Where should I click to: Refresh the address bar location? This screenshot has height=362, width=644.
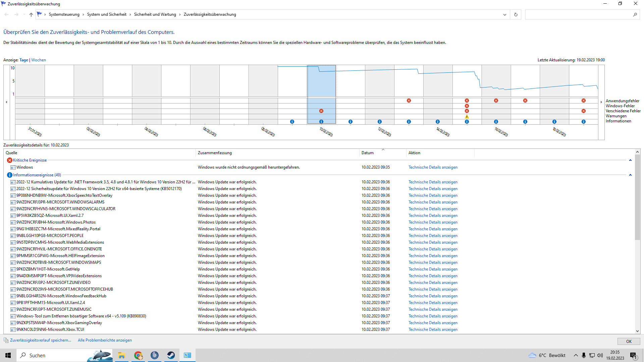[x=516, y=14]
